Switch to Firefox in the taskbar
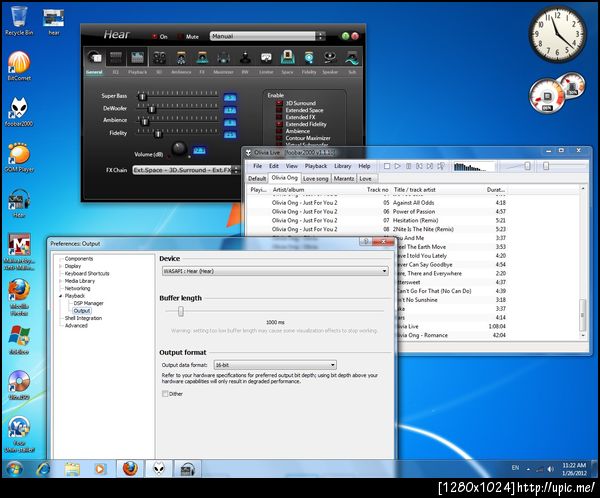The width and height of the screenshot is (600, 498). point(130,469)
